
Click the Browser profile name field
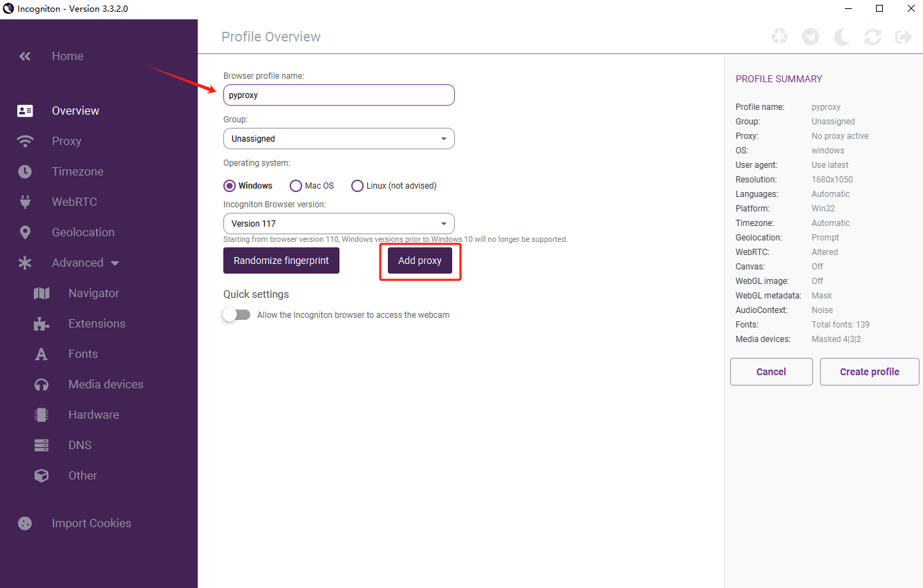coord(339,95)
